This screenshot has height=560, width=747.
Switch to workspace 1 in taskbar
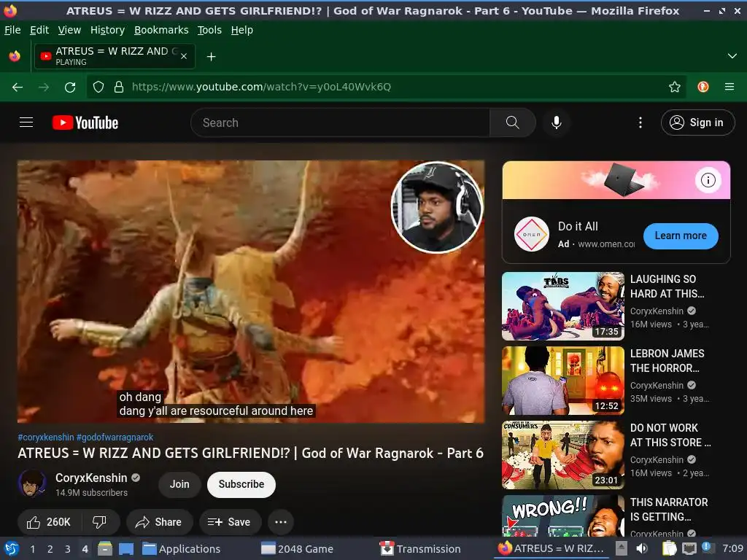32,549
